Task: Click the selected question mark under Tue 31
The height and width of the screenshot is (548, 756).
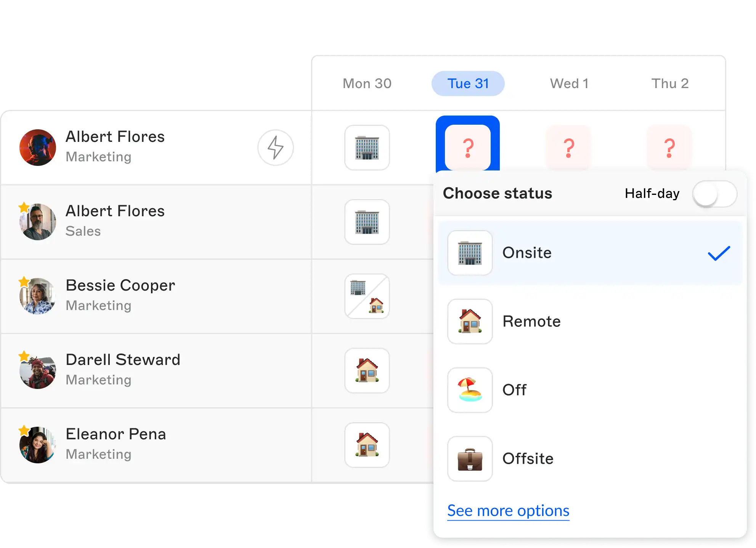Action: pyautogui.click(x=469, y=148)
